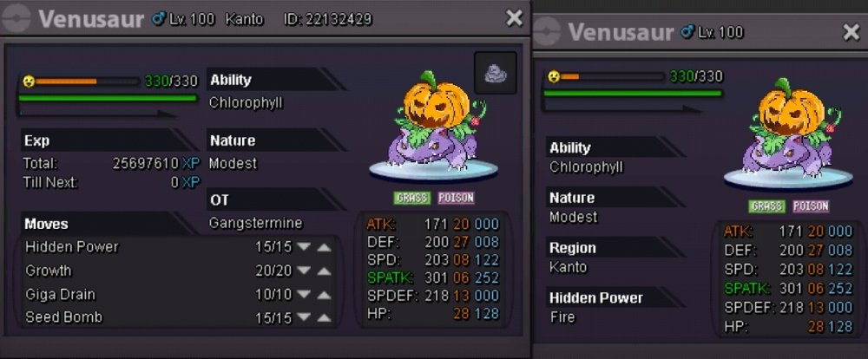868x359 pixels.
Task: Click the happiness face icon in left window
Action: pos(29,82)
